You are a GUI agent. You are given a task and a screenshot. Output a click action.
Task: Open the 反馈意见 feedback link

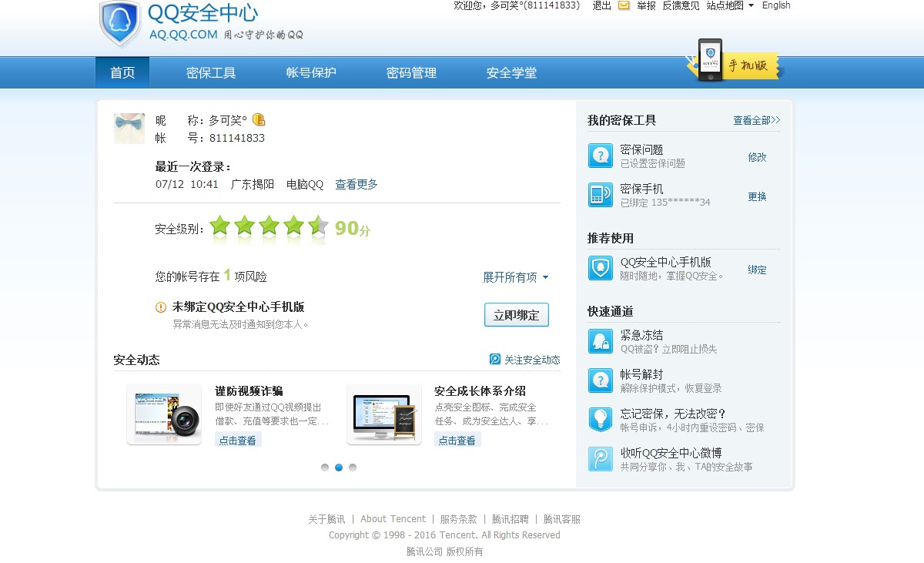681,5
